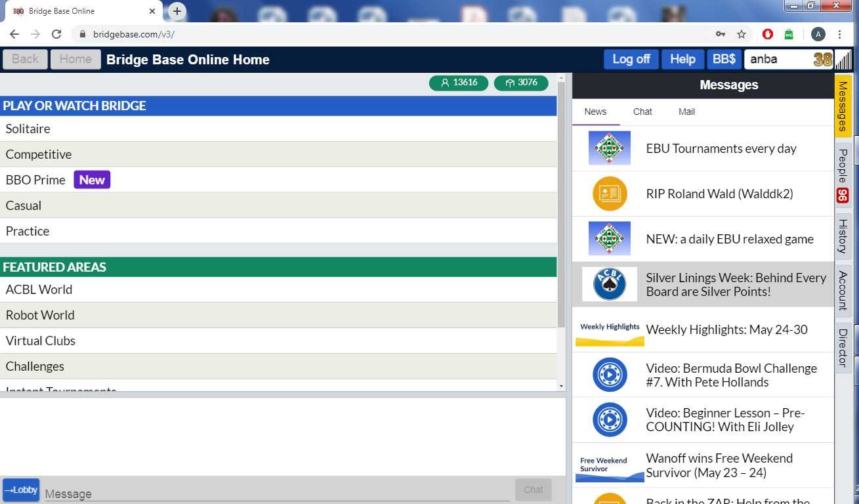Click the online players count badge

click(458, 83)
